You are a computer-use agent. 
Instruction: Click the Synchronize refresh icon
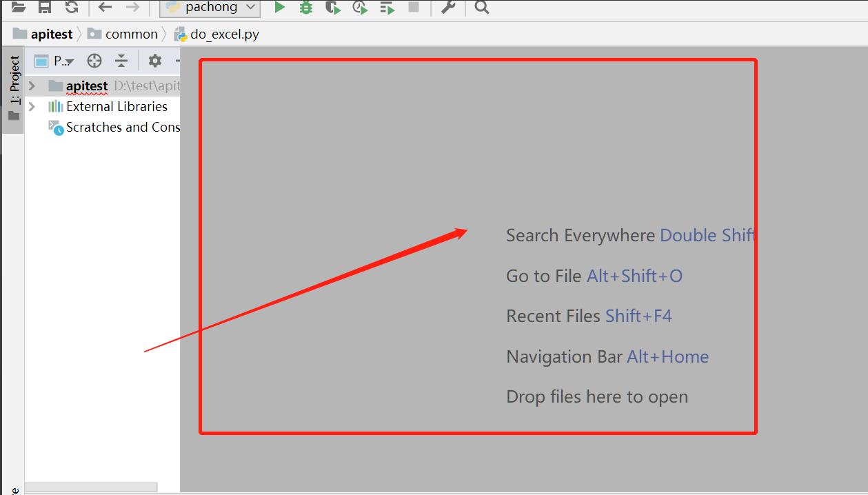coord(71,8)
